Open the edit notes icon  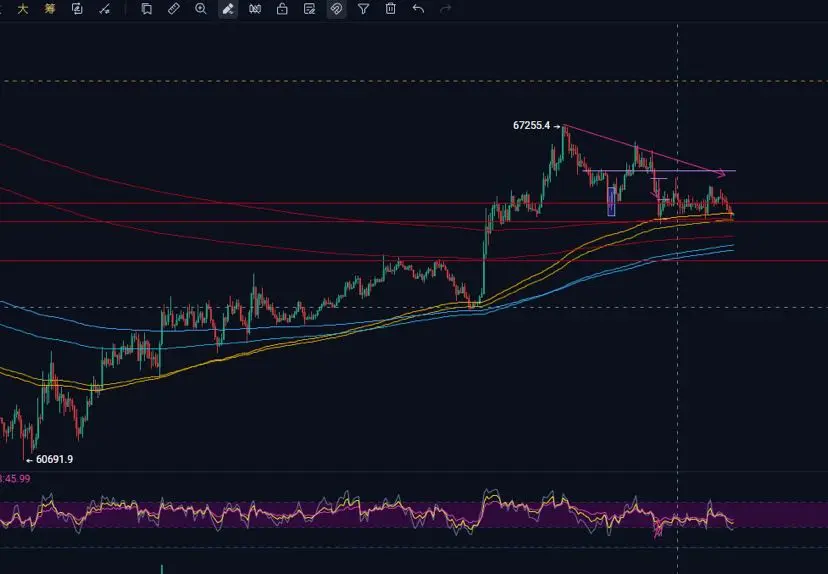tap(309, 8)
